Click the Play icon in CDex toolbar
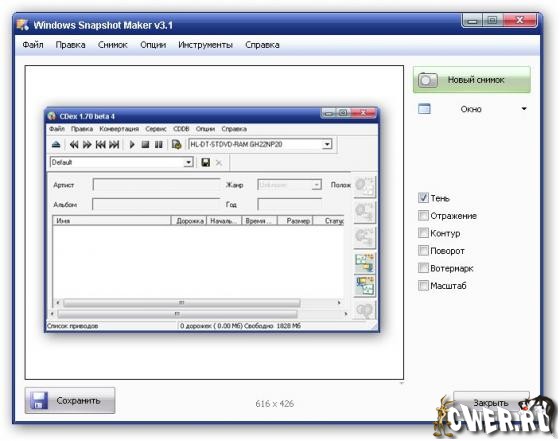Viewport: 560px width, 441px height. [x=132, y=144]
